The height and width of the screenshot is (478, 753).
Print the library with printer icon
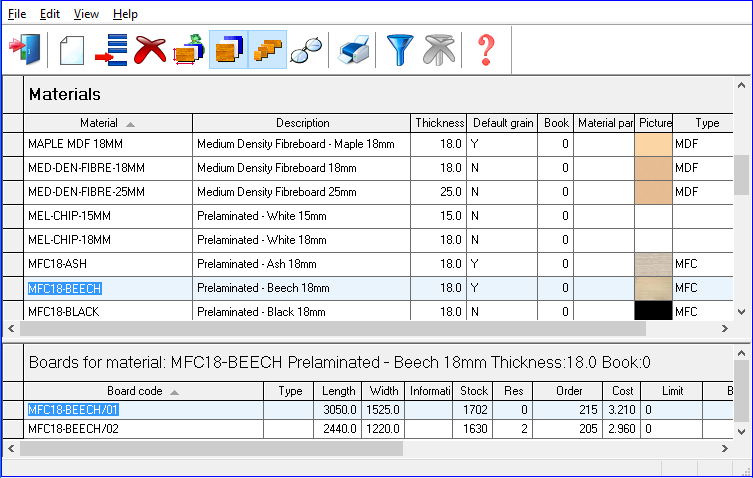[353, 49]
